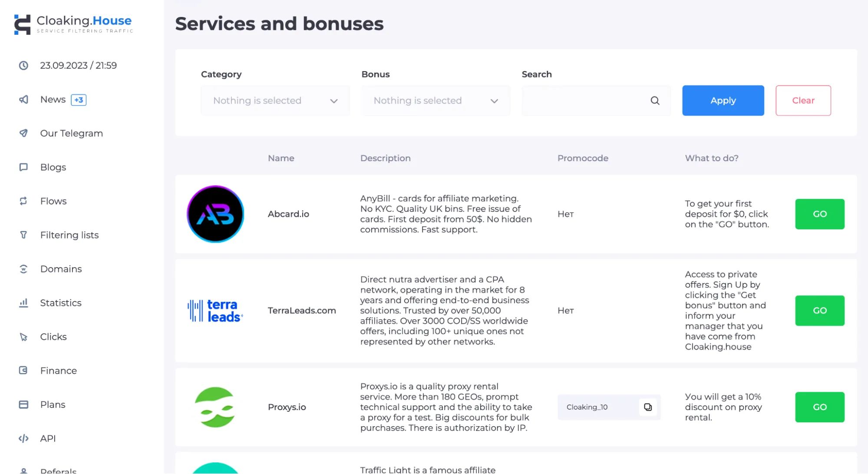Open the Bonus dropdown

pos(436,101)
